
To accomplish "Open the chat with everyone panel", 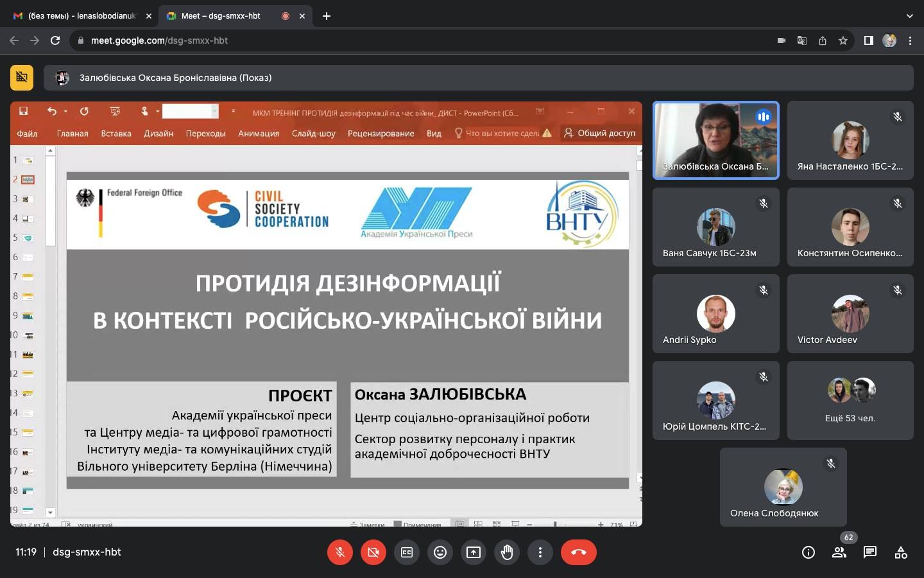I will (x=870, y=552).
